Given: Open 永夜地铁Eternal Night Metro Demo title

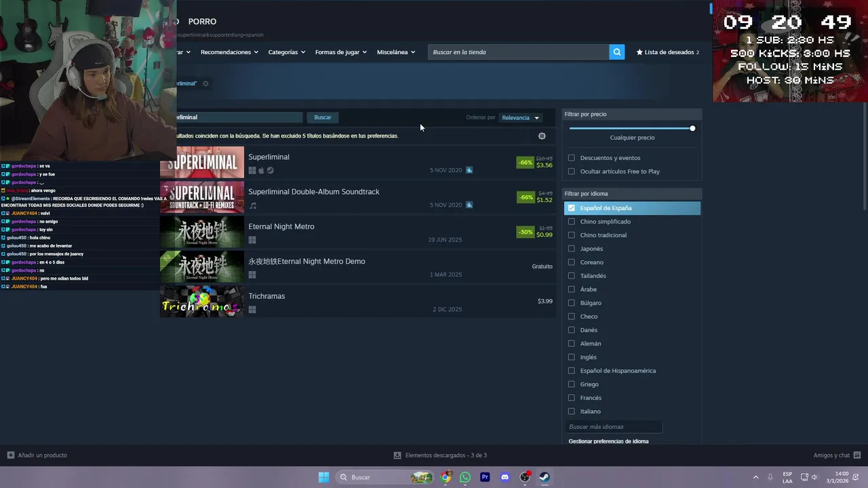Looking at the screenshot, I should click(x=307, y=262).
